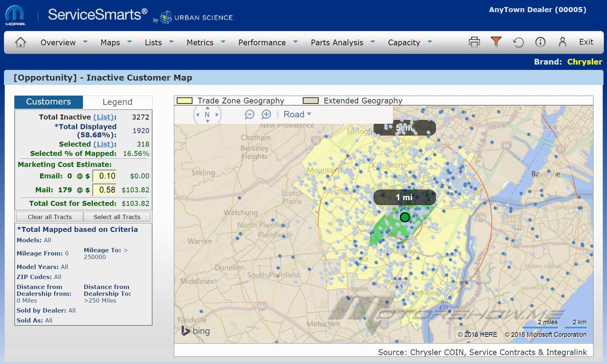Viewport: 607px width, 364px height.
Task: Open the orange filter icon
Action: (x=496, y=42)
